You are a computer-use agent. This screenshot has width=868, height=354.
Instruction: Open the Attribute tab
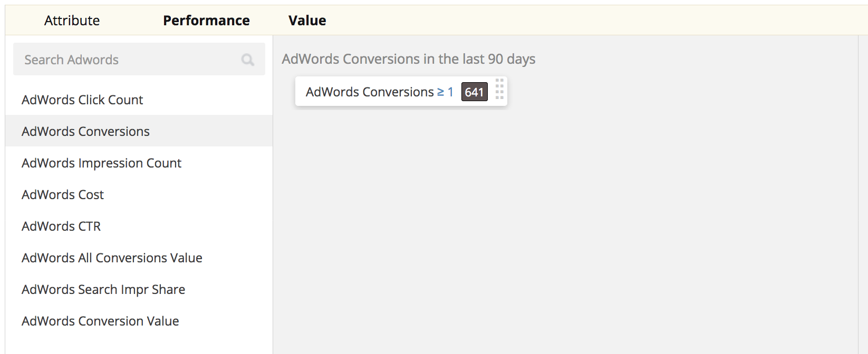click(72, 21)
